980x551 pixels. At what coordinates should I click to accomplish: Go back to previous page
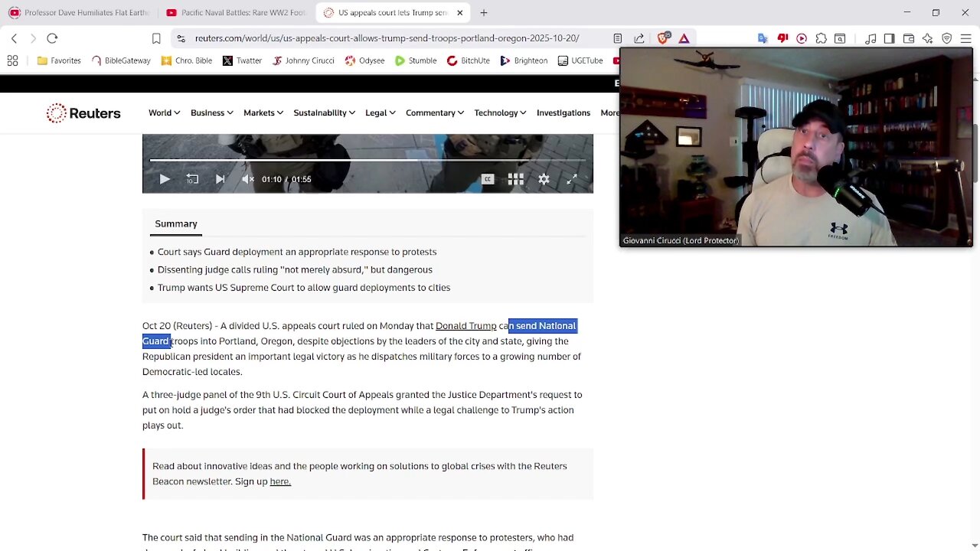pos(14,38)
